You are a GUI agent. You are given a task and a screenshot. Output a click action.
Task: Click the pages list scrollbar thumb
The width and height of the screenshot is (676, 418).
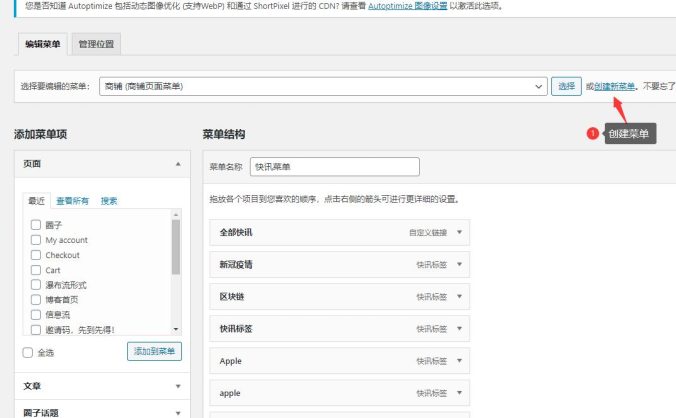[176, 247]
